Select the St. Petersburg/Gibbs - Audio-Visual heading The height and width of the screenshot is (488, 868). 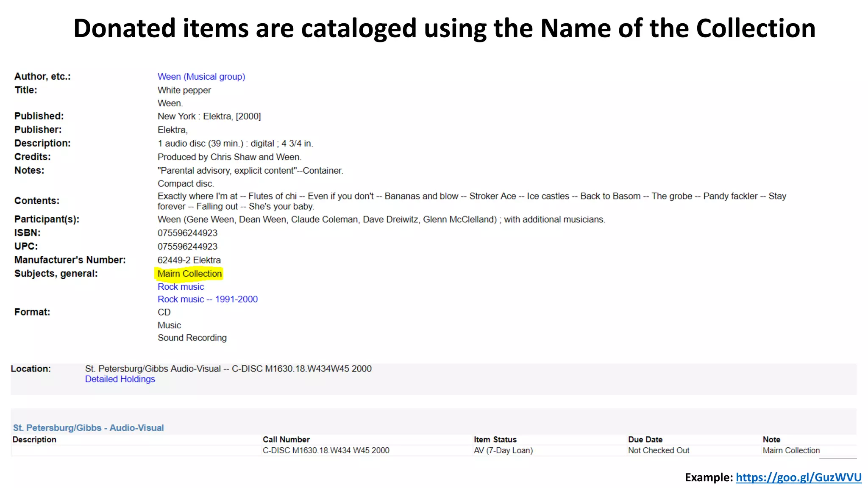(x=88, y=428)
